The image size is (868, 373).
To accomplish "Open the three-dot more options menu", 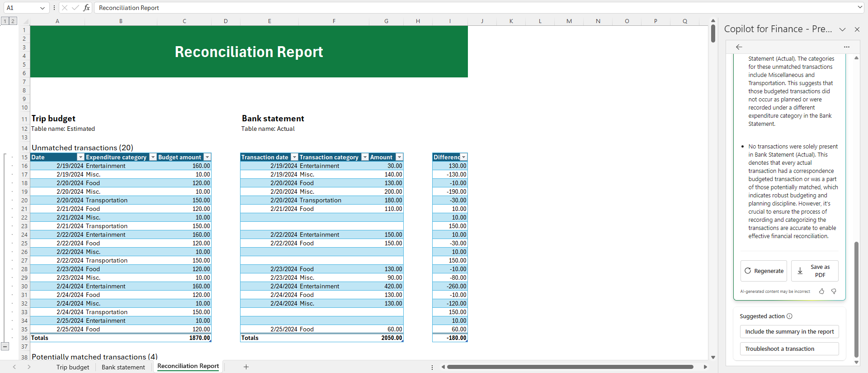I will click(846, 47).
